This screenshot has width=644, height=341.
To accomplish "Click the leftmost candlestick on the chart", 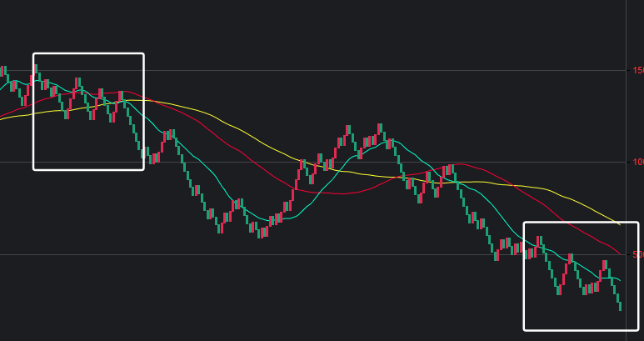I will pyautogui.click(x=2, y=72).
